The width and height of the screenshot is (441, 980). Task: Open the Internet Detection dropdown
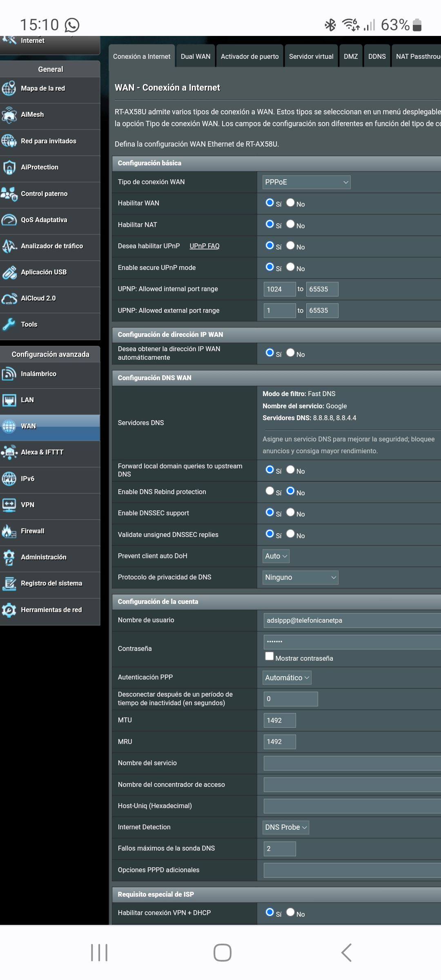(285, 827)
